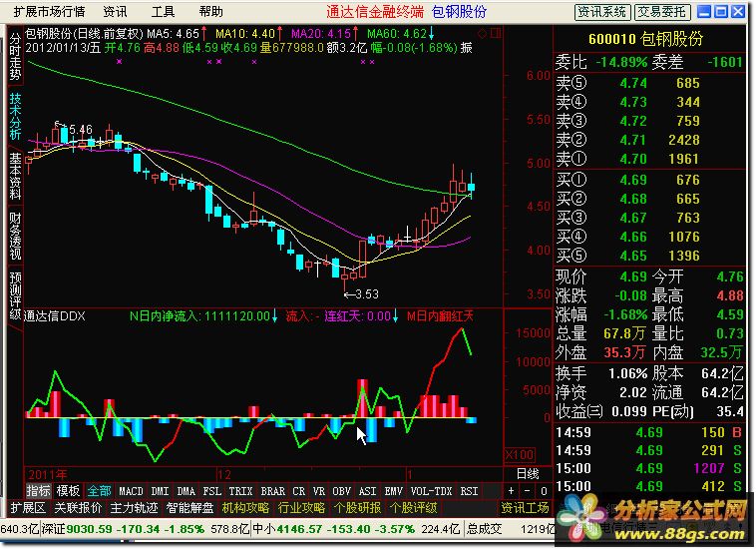Image resolution: width=756 pixels, height=549 pixels.
Task: Open the 工具 menu
Action: point(163,12)
